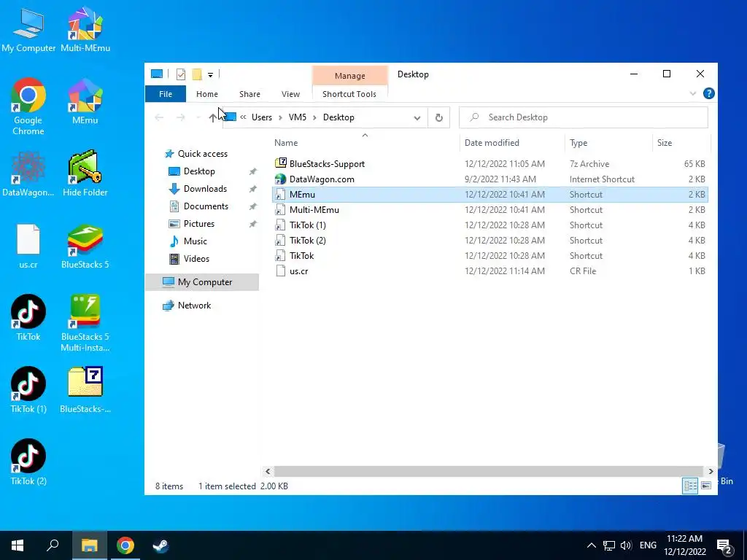
Task: Sort by Name column header
Action: (365, 142)
